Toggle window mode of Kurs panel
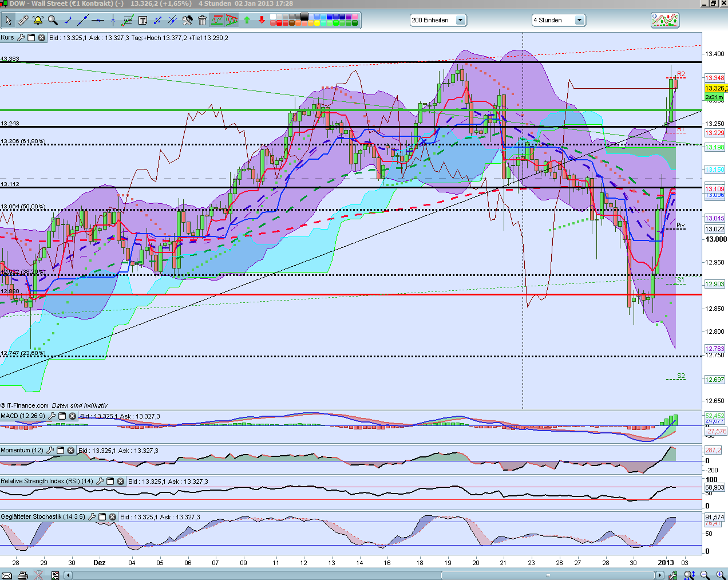728x580 pixels. pos(31,38)
